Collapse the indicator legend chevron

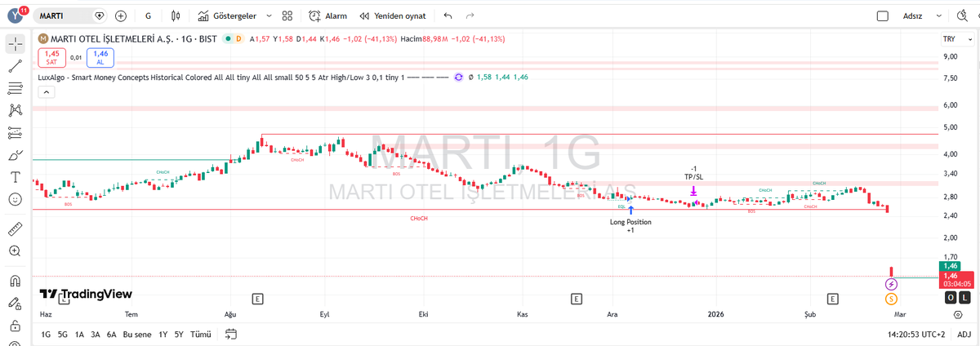pos(45,92)
